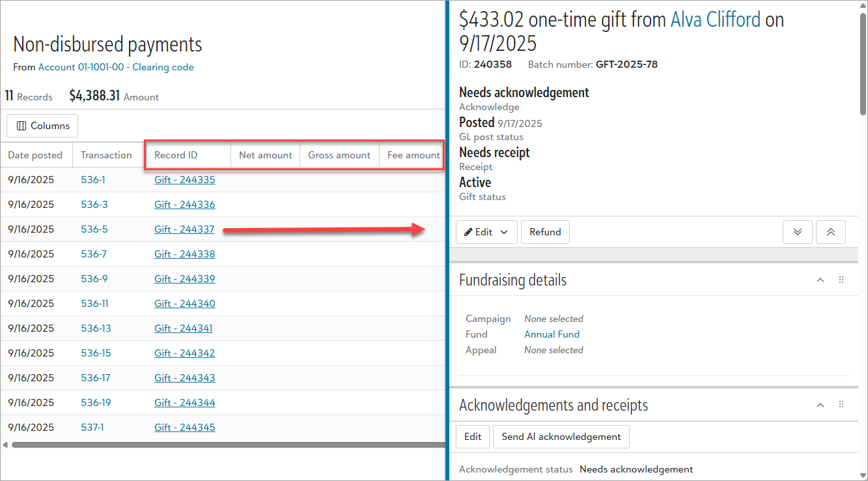This screenshot has height=481, width=868.
Task: Click the collapse all sections double-chevron icon
Action: 830,232
